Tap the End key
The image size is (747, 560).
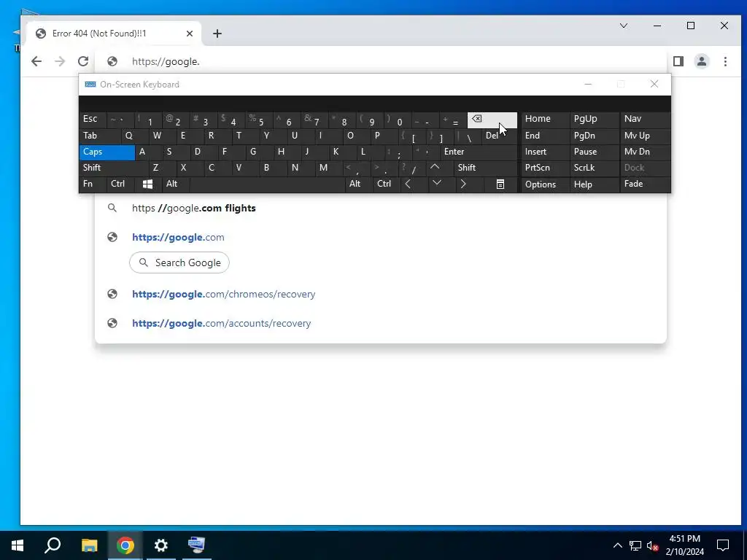(546, 136)
